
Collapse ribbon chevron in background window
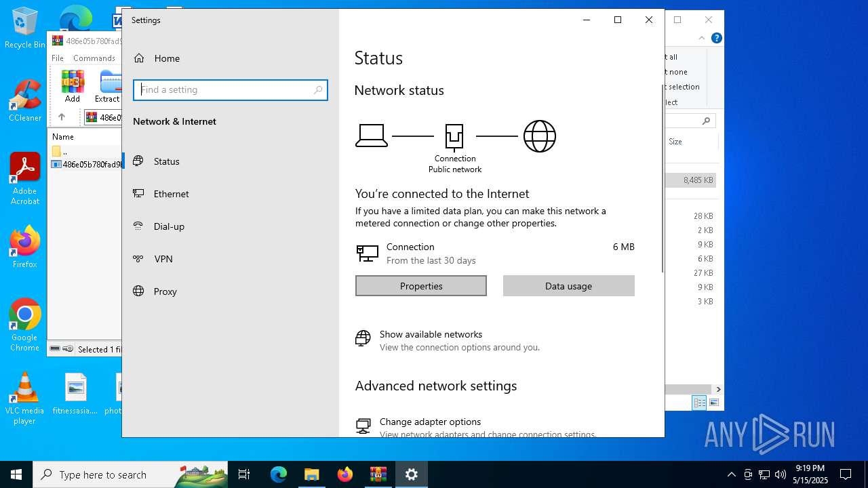point(703,38)
